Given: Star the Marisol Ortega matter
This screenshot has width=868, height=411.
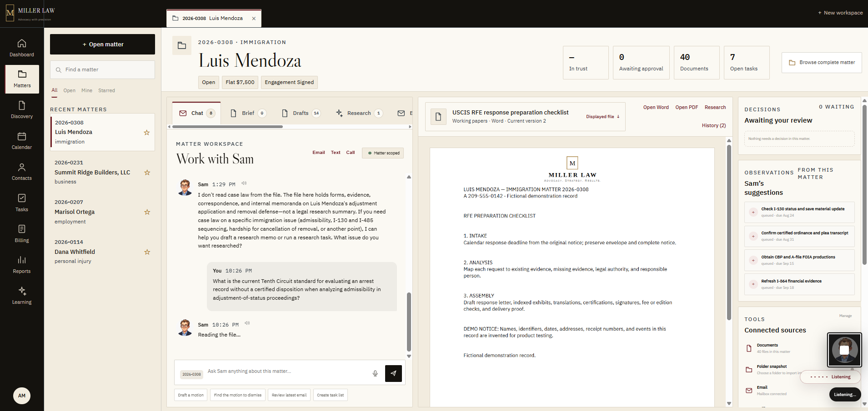Looking at the screenshot, I should (147, 212).
